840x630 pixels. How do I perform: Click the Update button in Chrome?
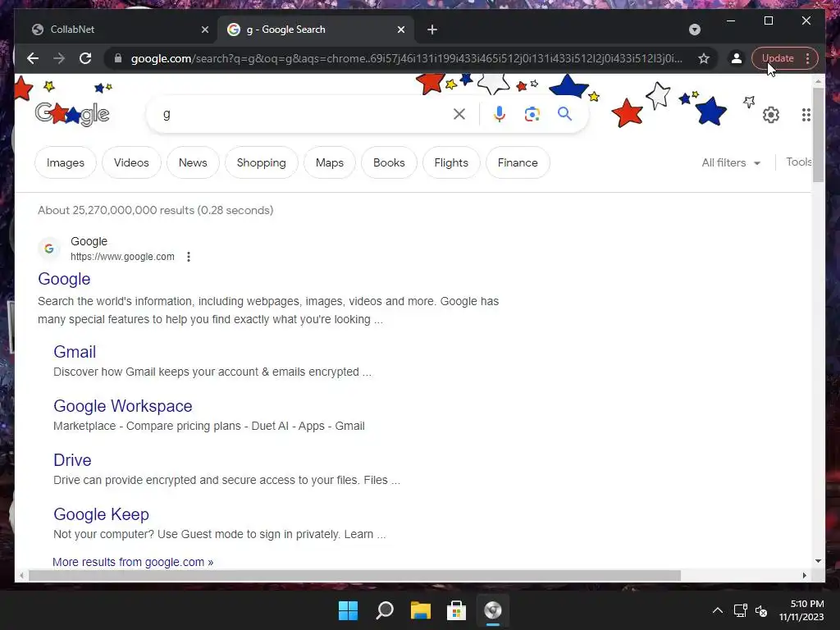[x=778, y=58]
